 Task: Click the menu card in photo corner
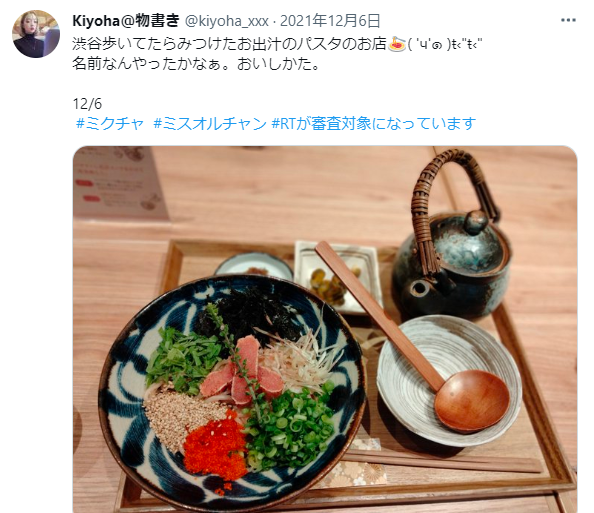[118, 183]
